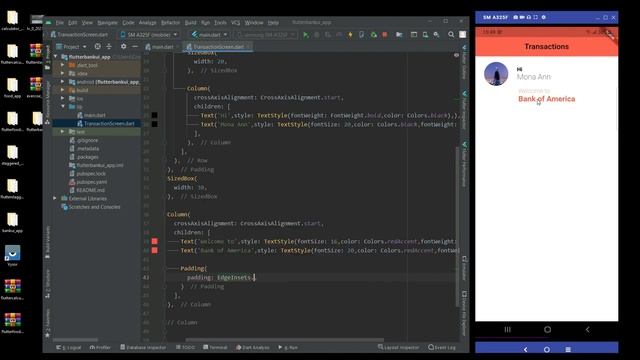Collapse the lib folder
Screen dimensions: 640x360
[62, 107]
